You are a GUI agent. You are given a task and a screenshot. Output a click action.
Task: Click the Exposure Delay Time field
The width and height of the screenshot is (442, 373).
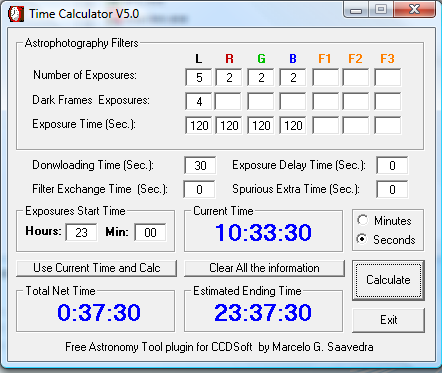pyautogui.click(x=392, y=165)
